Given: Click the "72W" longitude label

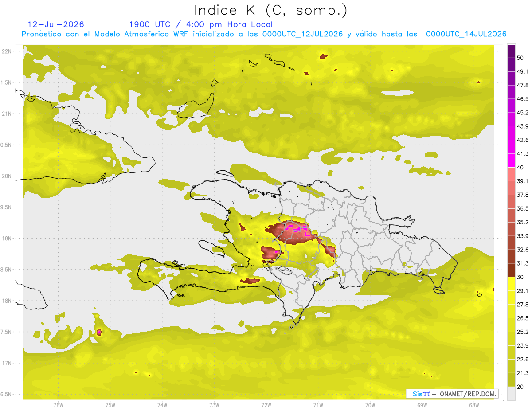Looking at the screenshot, I should [266, 405].
